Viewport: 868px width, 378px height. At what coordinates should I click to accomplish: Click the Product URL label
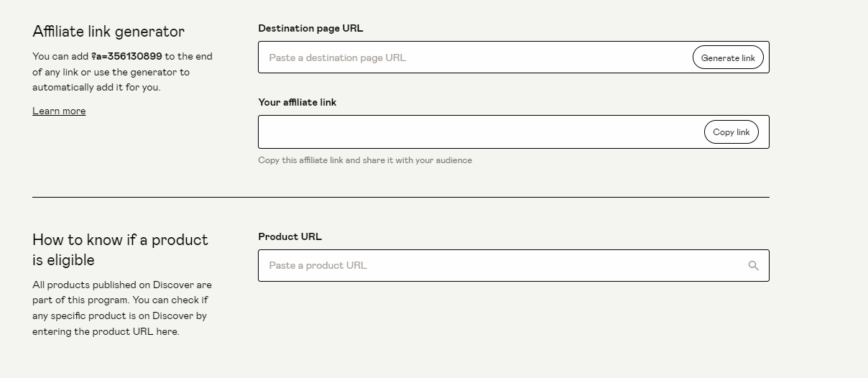(x=290, y=236)
